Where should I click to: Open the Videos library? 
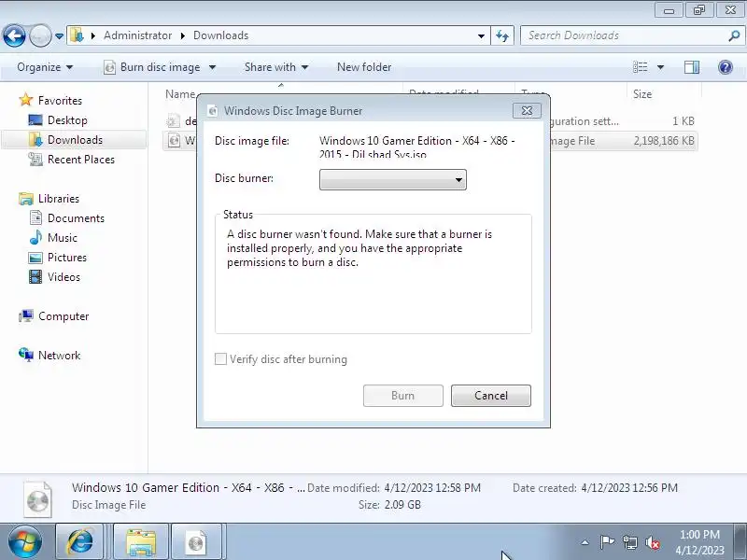(x=63, y=276)
